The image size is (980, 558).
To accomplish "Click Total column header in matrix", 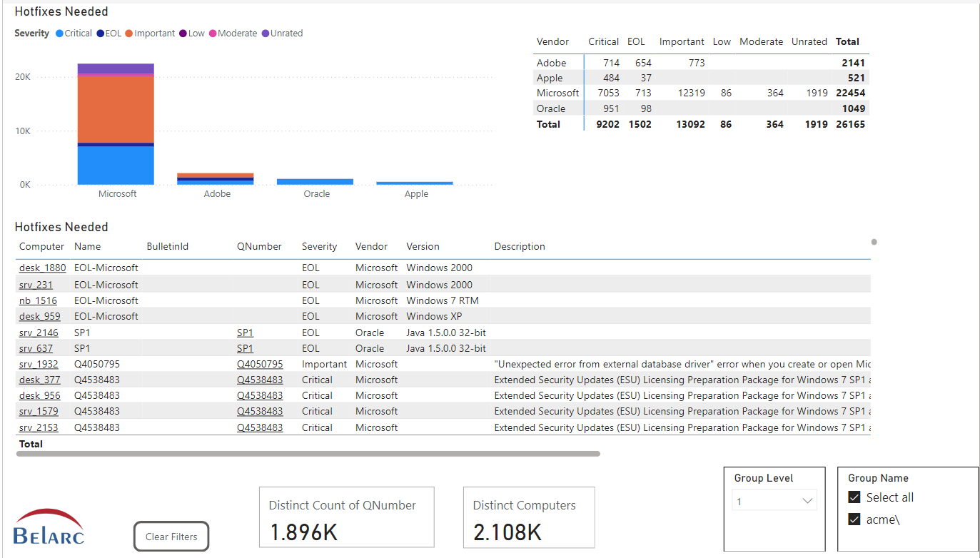I will [847, 42].
